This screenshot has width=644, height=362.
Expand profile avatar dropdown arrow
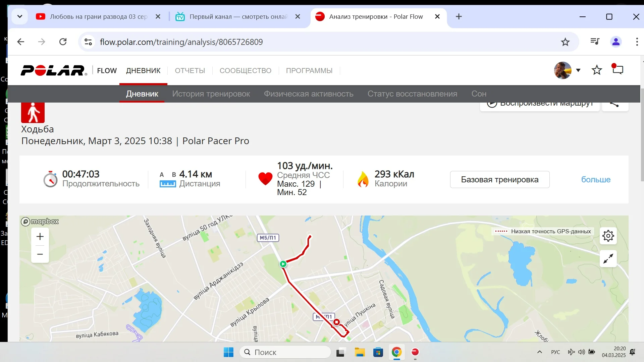pyautogui.click(x=578, y=70)
